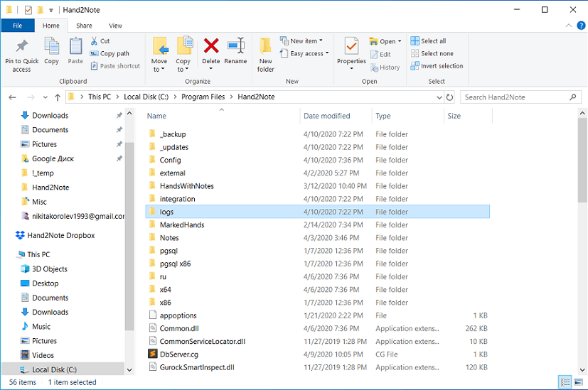The height and width of the screenshot is (390, 588).
Task: Click Program Files in the breadcrumb
Action: point(203,97)
